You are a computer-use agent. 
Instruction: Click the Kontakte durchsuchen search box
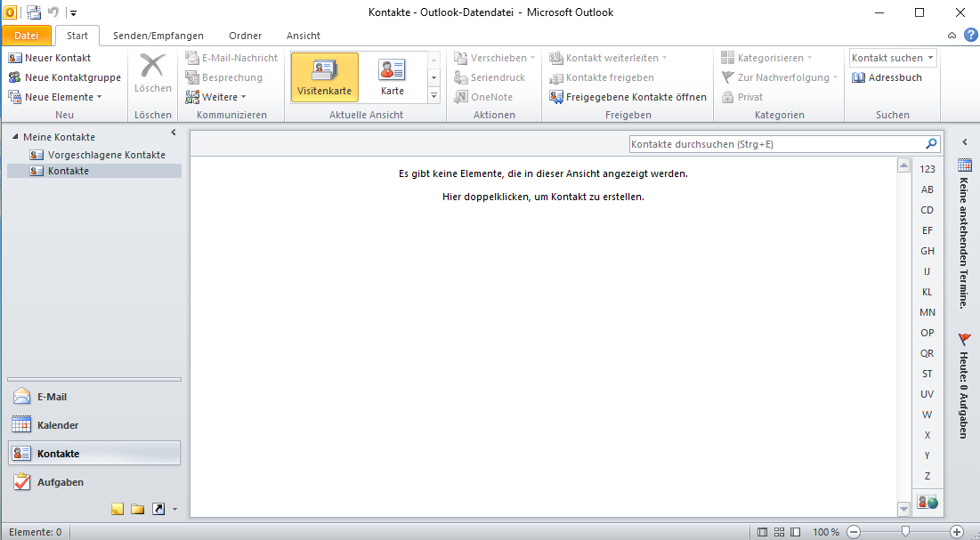(776, 144)
